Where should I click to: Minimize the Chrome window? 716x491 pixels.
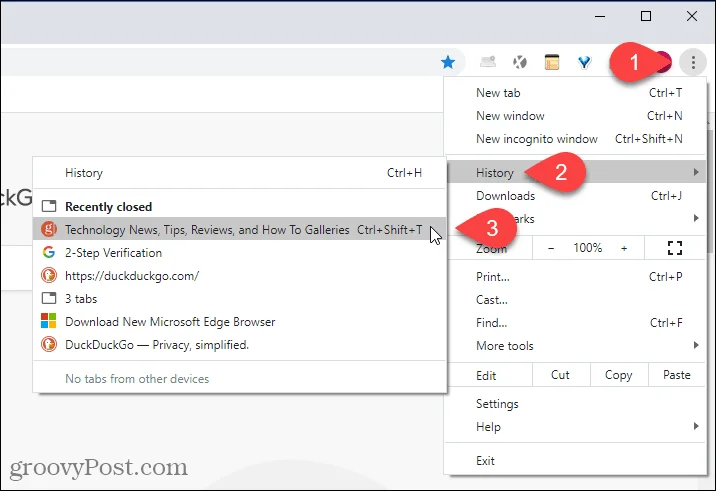click(600, 16)
